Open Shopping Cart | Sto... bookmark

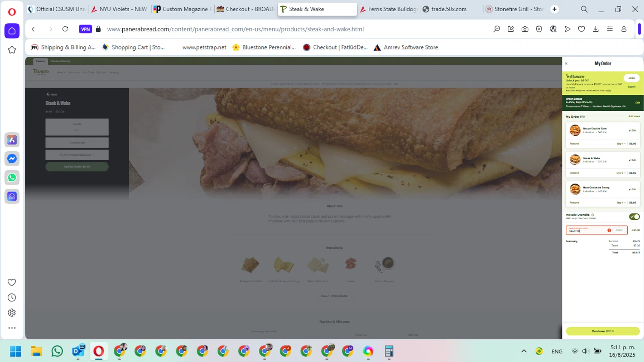coord(133,47)
